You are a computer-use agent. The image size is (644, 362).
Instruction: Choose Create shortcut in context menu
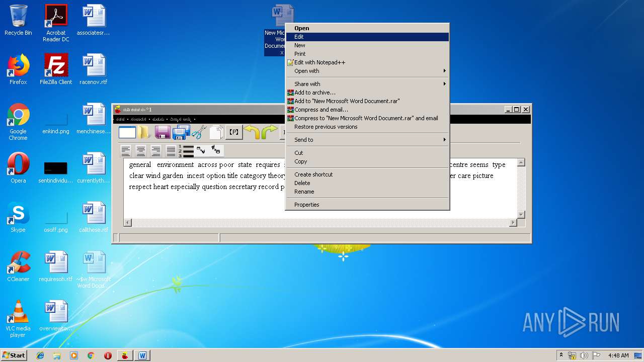point(367,174)
